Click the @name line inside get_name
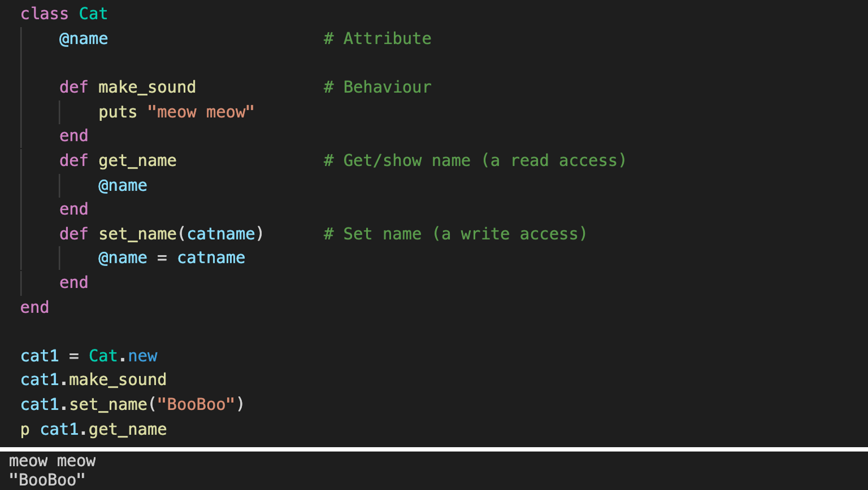 123,185
